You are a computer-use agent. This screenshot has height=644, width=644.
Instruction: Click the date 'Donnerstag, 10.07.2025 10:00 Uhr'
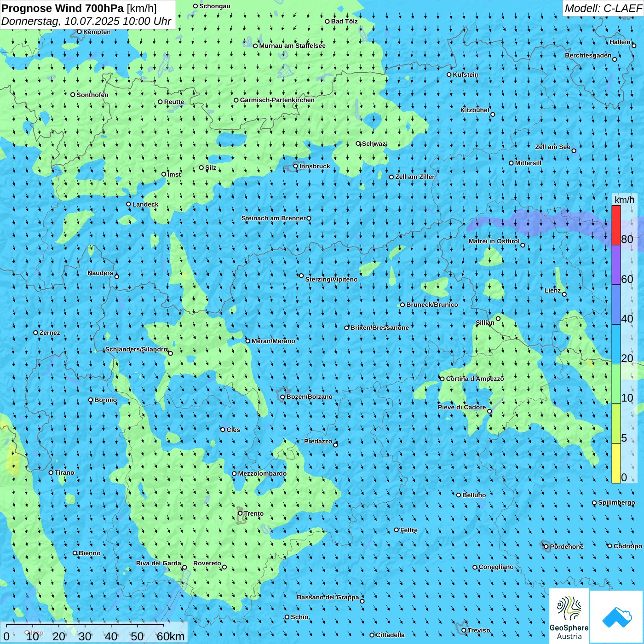pyautogui.click(x=86, y=21)
